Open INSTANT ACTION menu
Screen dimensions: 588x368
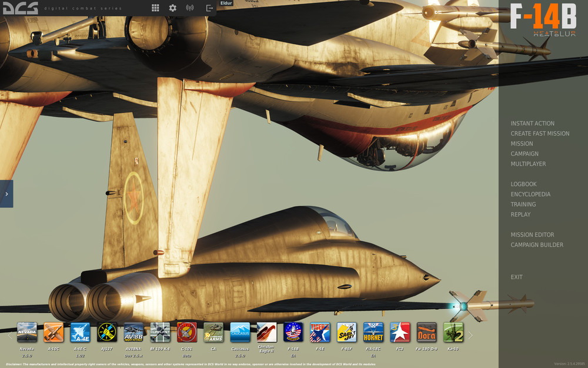532,123
